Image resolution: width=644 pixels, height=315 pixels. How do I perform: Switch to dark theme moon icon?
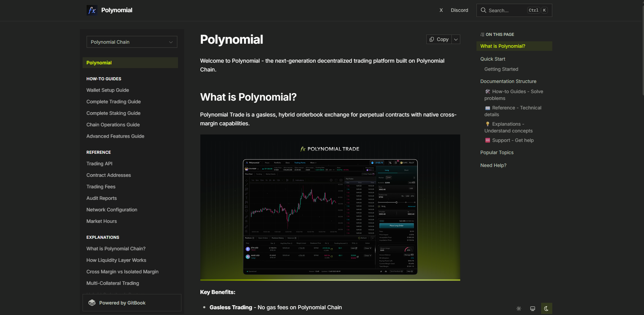(x=547, y=309)
